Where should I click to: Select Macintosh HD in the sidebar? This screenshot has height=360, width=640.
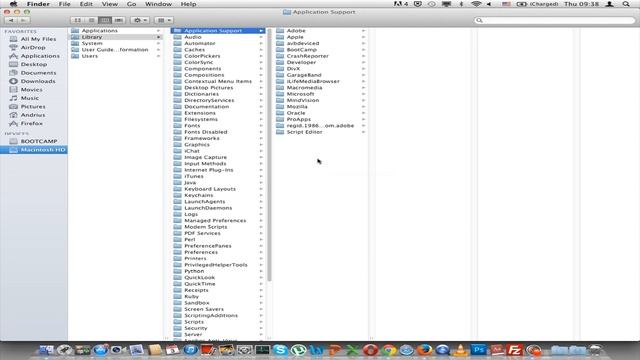tap(34, 150)
